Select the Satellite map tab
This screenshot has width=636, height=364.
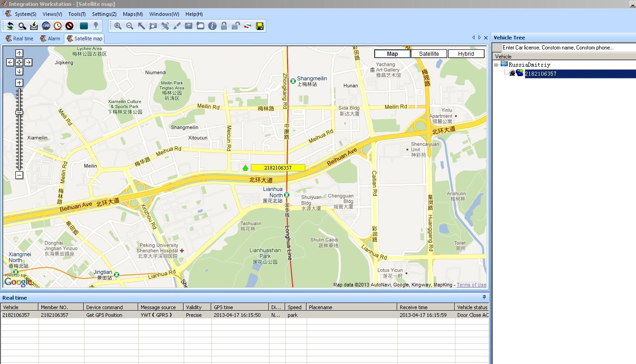tap(84, 39)
